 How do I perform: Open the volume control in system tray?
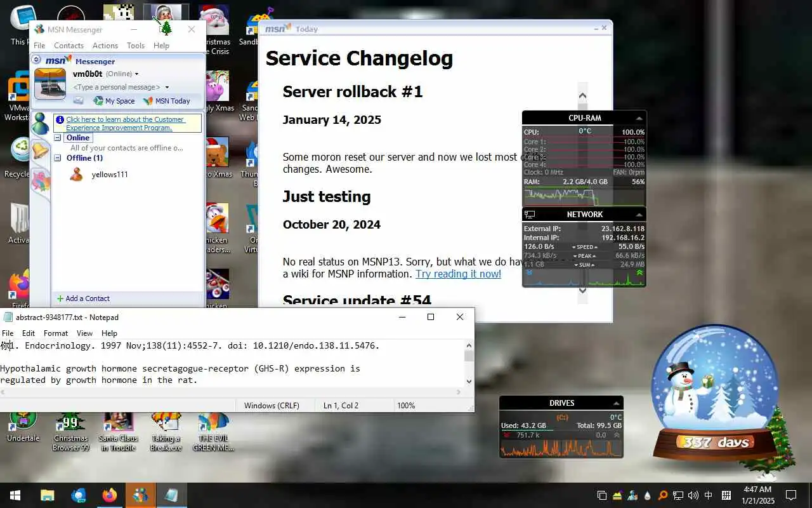tap(693, 495)
